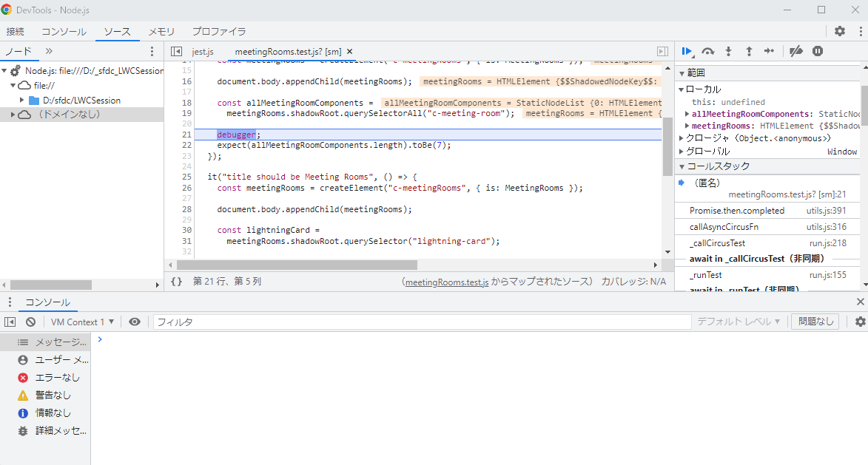Viewport: 868px width, 465px height.
Task: Pretty print the source with the braces icon
Action: (x=176, y=282)
